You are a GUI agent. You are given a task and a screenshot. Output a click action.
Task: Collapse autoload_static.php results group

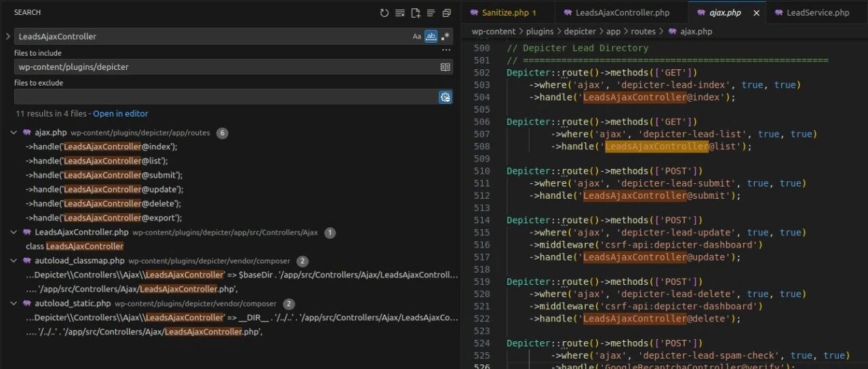click(x=14, y=304)
